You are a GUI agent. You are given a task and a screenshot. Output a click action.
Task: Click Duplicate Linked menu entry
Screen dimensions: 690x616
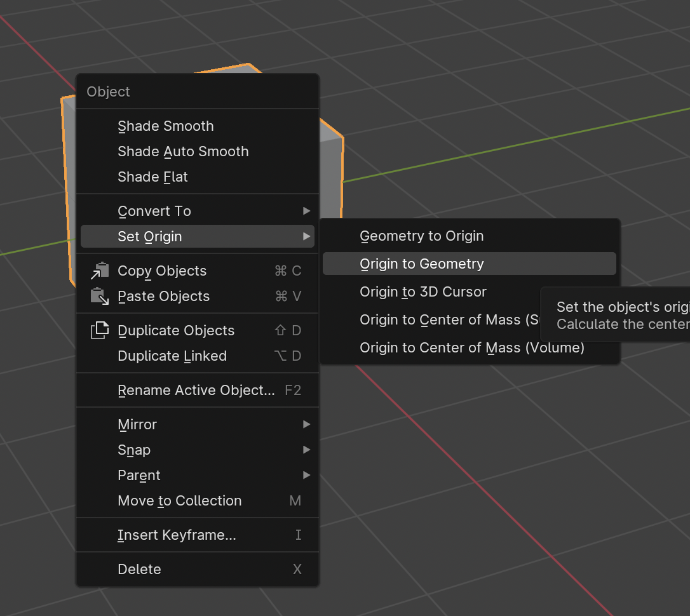[x=172, y=356]
